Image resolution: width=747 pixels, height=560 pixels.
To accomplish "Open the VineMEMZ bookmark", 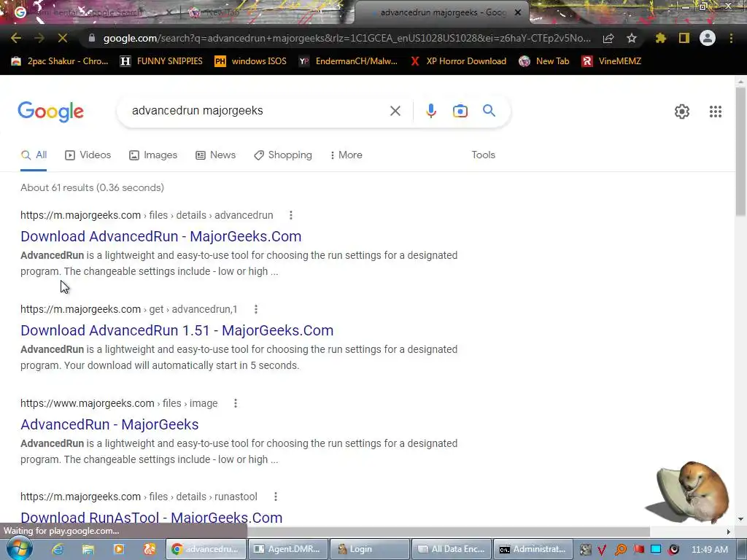I will point(611,61).
